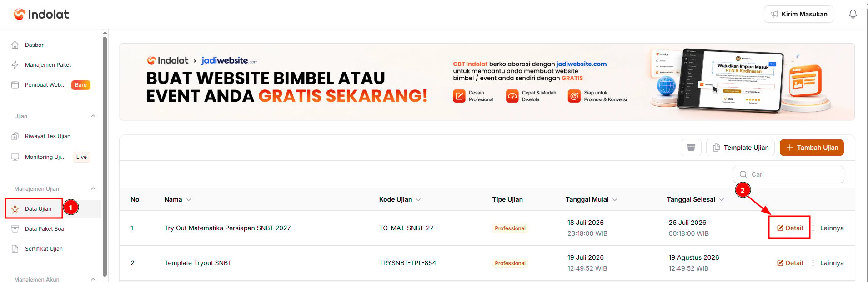868x282 pixels.
Task: Click end date 26 Juli 2026
Action: (x=687, y=223)
